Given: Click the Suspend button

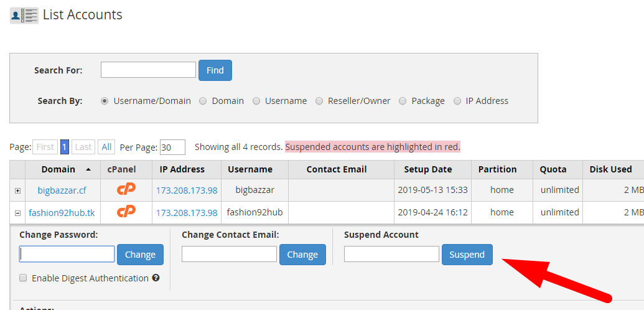Looking at the screenshot, I should pyautogui.click(x=467, y=255).
